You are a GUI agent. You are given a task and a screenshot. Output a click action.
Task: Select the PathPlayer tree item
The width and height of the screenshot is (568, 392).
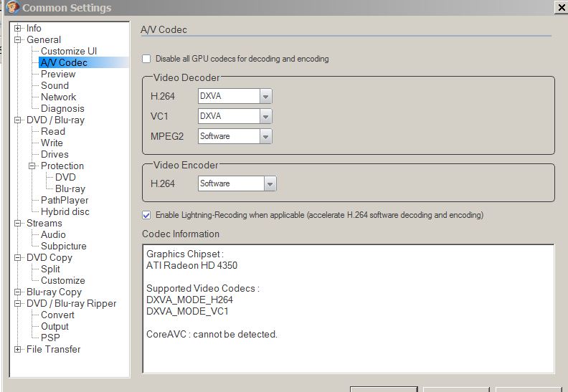coord(65,201)
